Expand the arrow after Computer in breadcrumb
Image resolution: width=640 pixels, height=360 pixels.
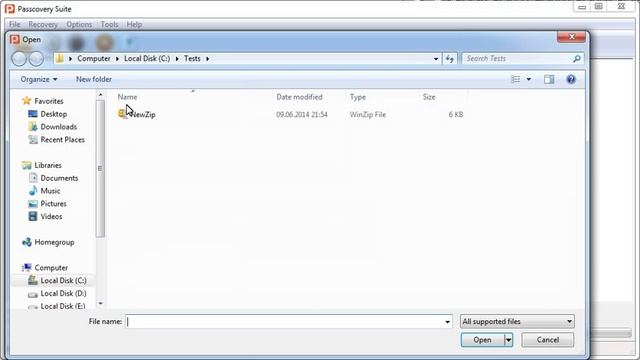pos(117,59)
